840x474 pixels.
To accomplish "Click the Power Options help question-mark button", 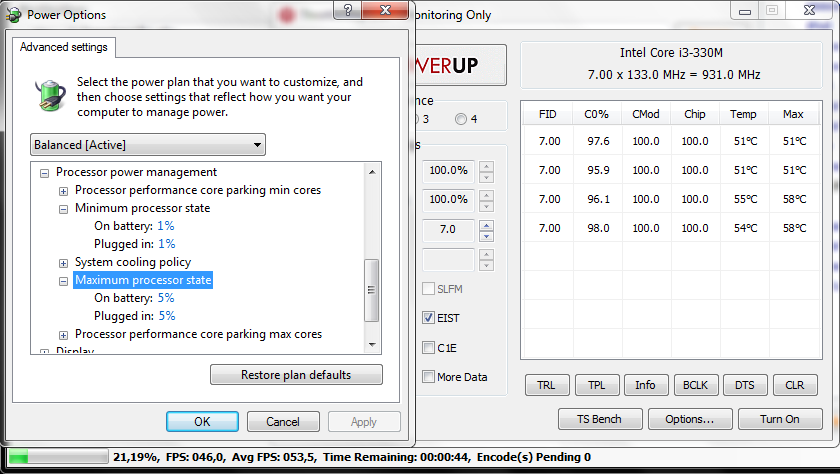I will (x=348, y=10).
